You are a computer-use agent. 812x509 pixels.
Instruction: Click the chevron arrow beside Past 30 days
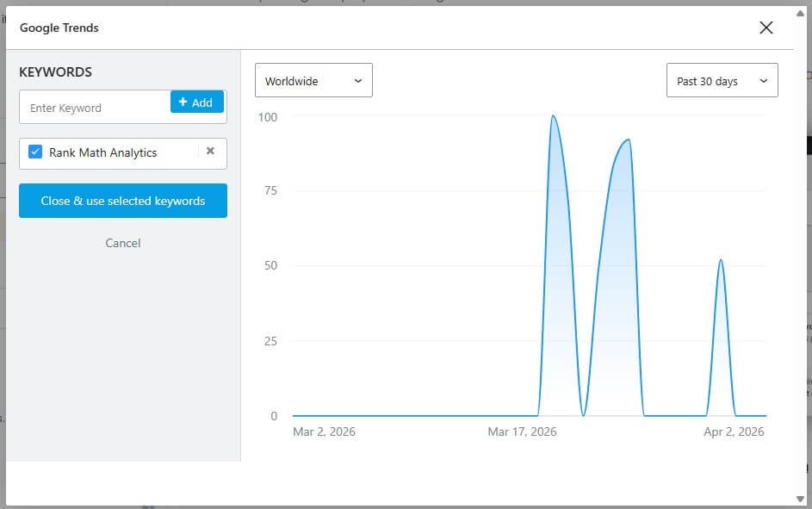pyautogui.click(x=763, y=81)
